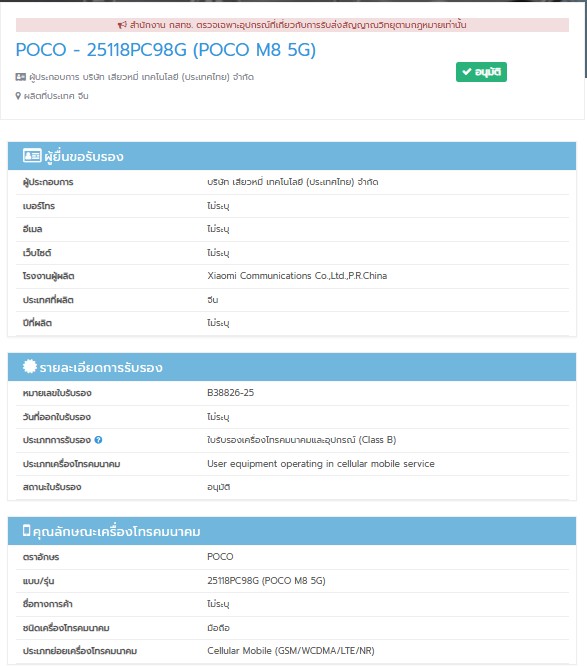Click the ประเภทย่อยเครื่องโทรคมนาคม row label
The width and height of the screenshot is (587, 666).
80,651
